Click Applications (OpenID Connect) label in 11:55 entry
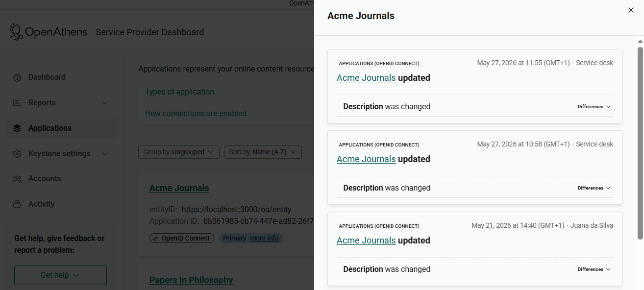This screenshot has height=290, width=644. pos(379,64)
